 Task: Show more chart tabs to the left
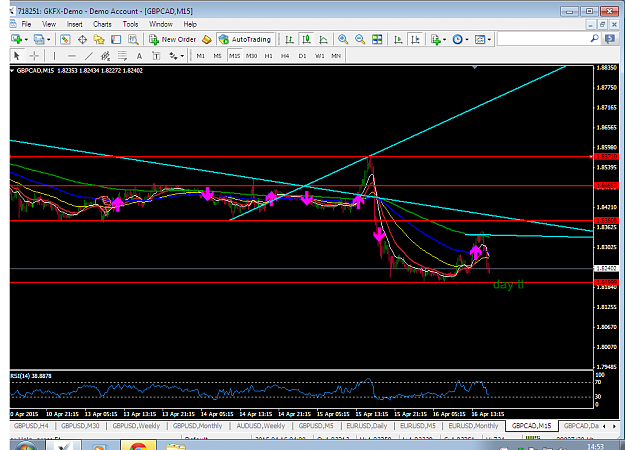604,426
